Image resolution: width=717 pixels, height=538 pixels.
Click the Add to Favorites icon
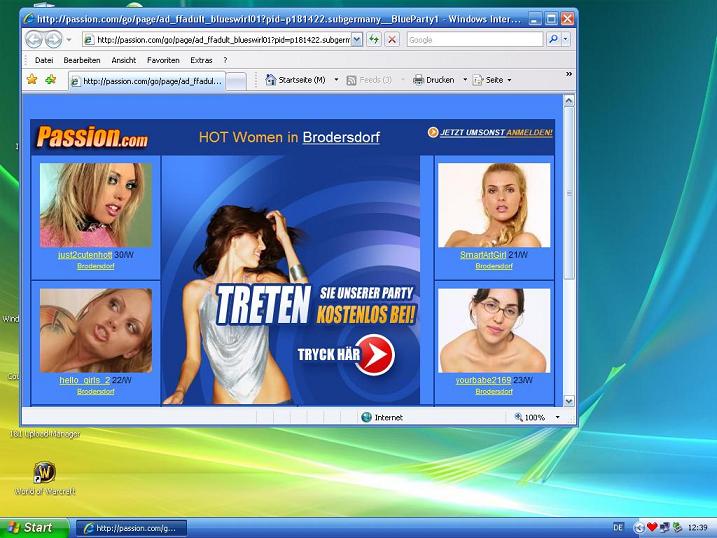[50, 80]
